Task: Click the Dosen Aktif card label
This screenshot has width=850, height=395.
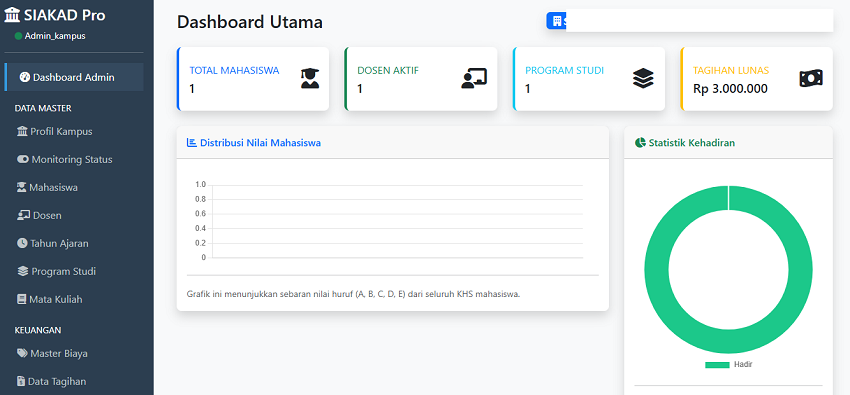Action: [x=388, y=70]
